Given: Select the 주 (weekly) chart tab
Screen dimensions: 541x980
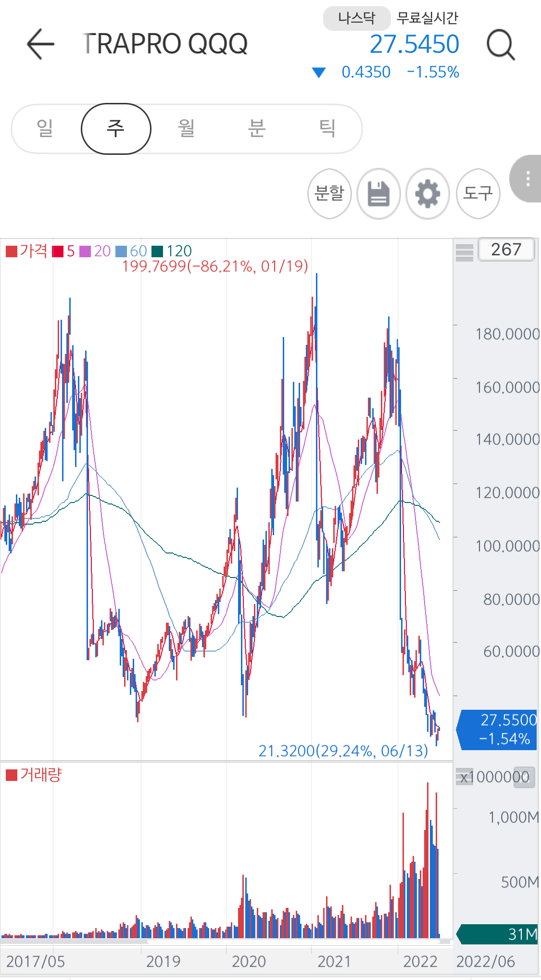Looking at the screenshot, I should pos(116,129).
